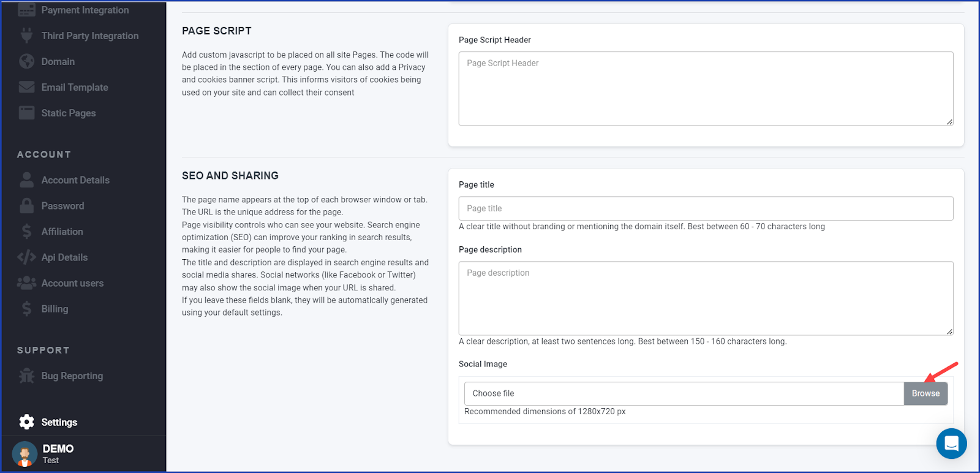Click the Page description resize handle
The height and width of the screenshot is (473, 980).
point(949,331)
